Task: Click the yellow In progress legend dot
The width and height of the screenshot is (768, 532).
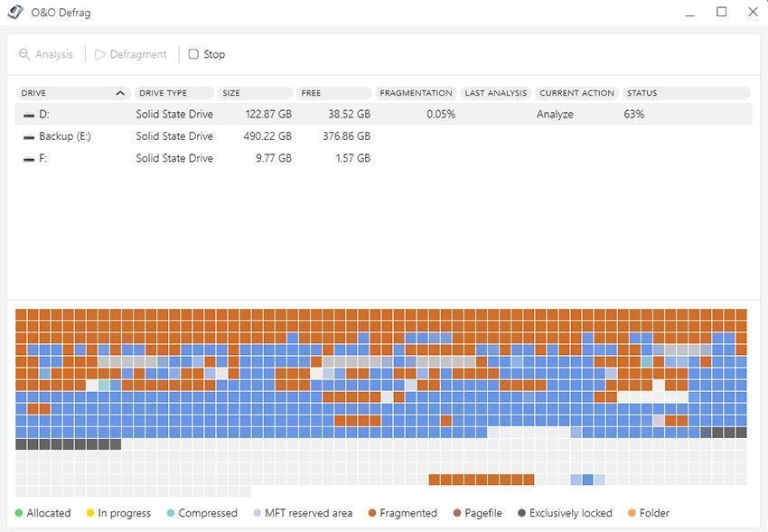Action: pyautogui.click(x=90, y=513)
